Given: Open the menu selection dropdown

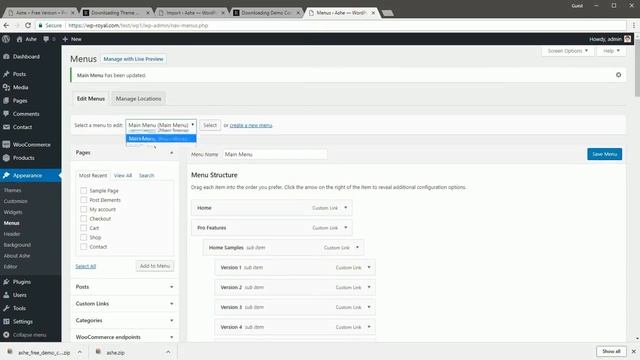Looking at the screenshot, I should [x=161, y=125].
